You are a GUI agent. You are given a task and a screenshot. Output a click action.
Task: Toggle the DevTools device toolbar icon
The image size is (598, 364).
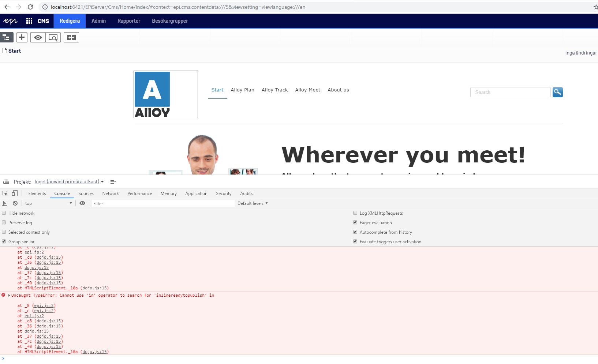[x=15, y=194]
